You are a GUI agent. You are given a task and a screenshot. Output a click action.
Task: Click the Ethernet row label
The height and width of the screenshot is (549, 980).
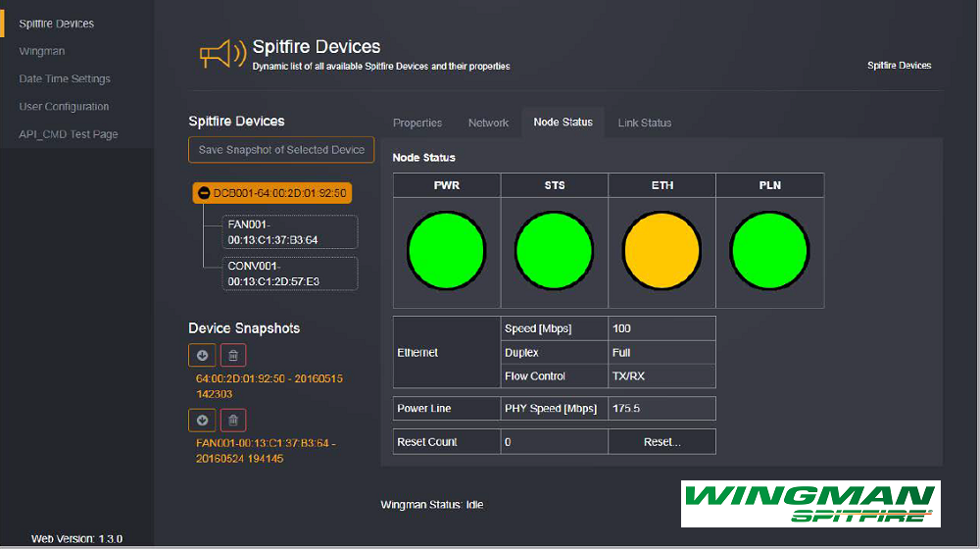(447, 353)
